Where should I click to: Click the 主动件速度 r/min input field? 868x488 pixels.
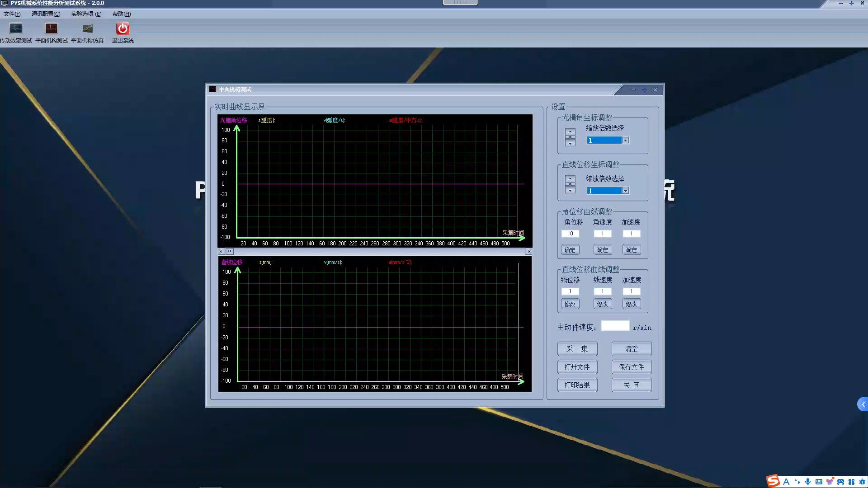[615, 326]
